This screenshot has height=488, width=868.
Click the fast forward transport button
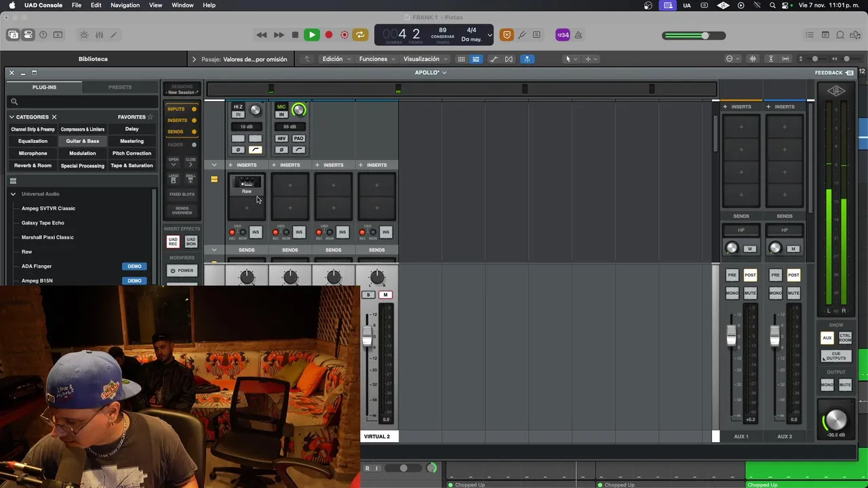coord(279,35)
